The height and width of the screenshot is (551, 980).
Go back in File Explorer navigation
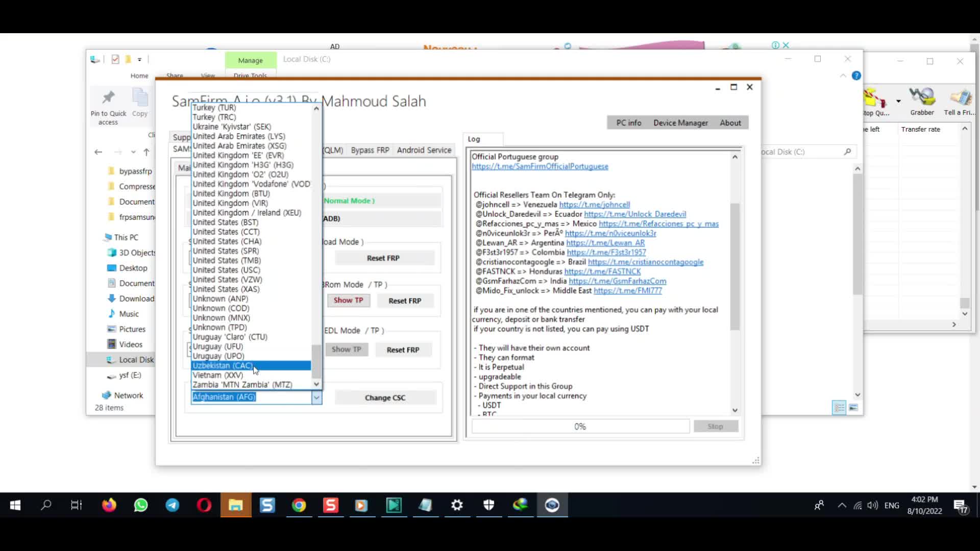(99, 152)
